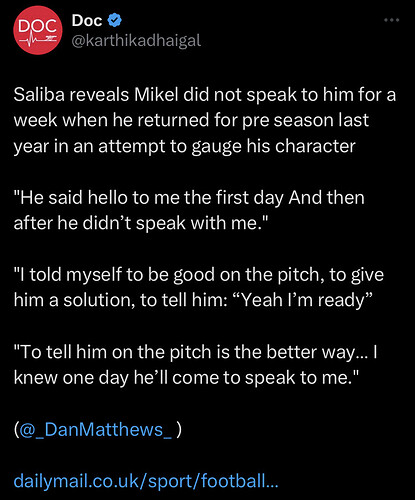Click the line 'after he didn't speak with me'

pyautogui.click(x=141, y=223)
